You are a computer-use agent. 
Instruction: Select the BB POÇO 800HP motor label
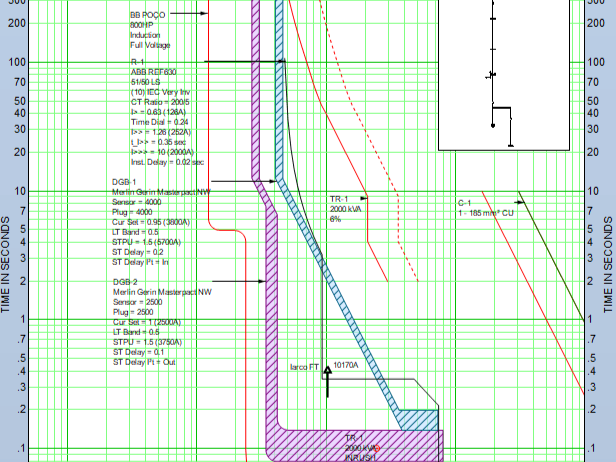(x=152, y=30)
